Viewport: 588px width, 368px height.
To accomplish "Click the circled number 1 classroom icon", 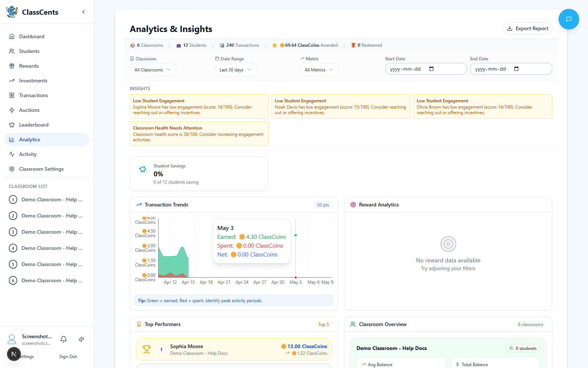I will point(13,199).
